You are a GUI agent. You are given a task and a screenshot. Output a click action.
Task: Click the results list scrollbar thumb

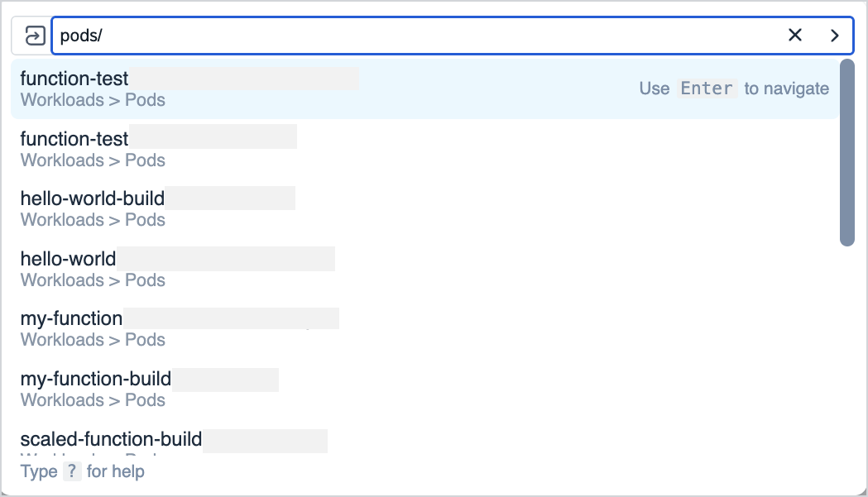click(846, 153)
